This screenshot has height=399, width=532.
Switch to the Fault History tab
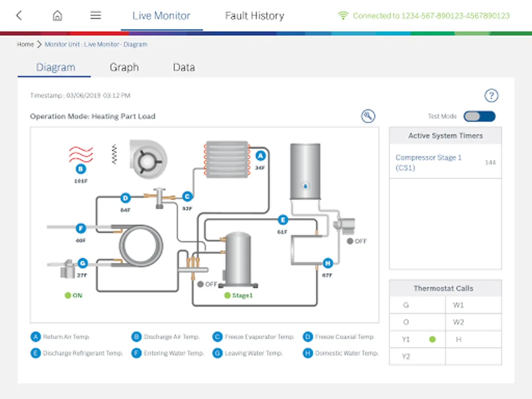(254, 16)
